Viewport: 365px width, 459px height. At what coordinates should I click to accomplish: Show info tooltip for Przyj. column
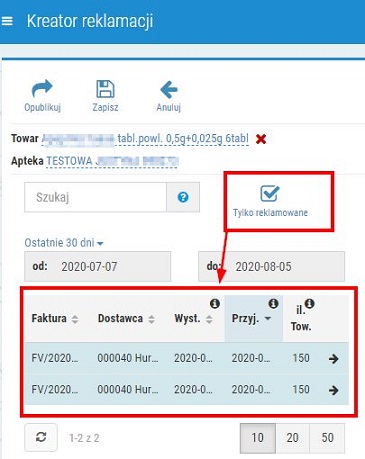pyautogui.click(x=273, y=304)
